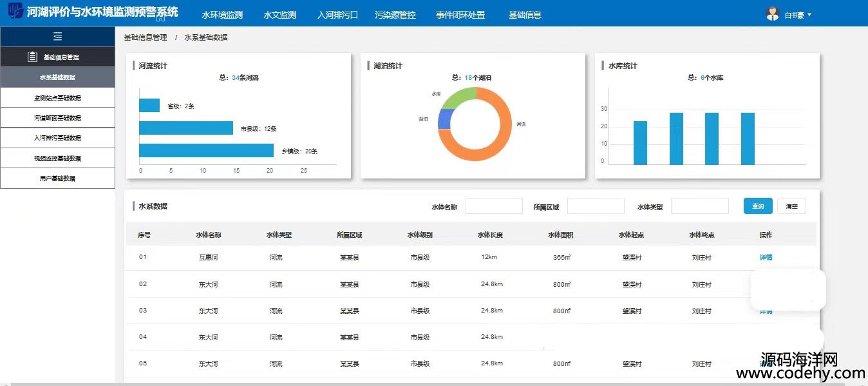This screenshot has height=386, width=868.
Task: Click the first bar in 水库统计 chart
Action: point(640,143)
